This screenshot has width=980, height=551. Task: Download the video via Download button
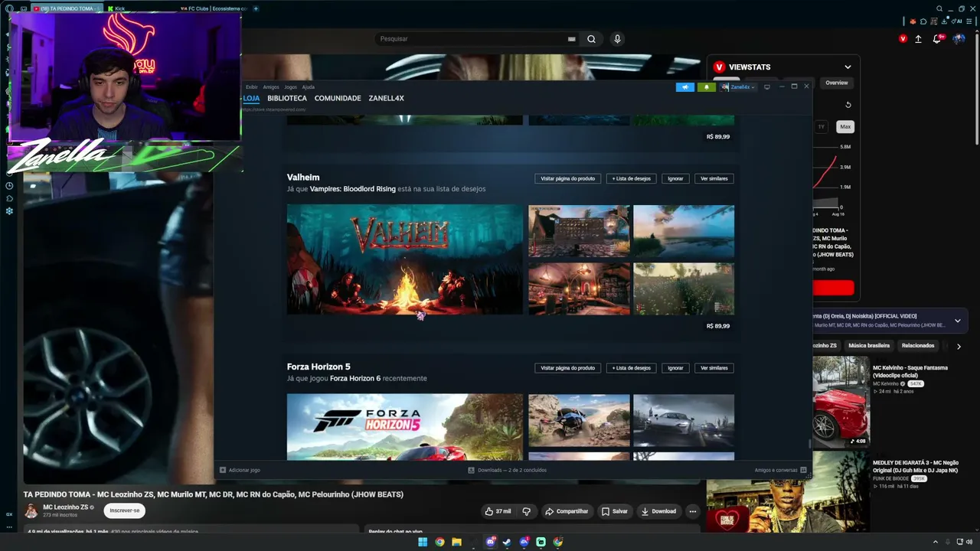[x=658, y=511]
